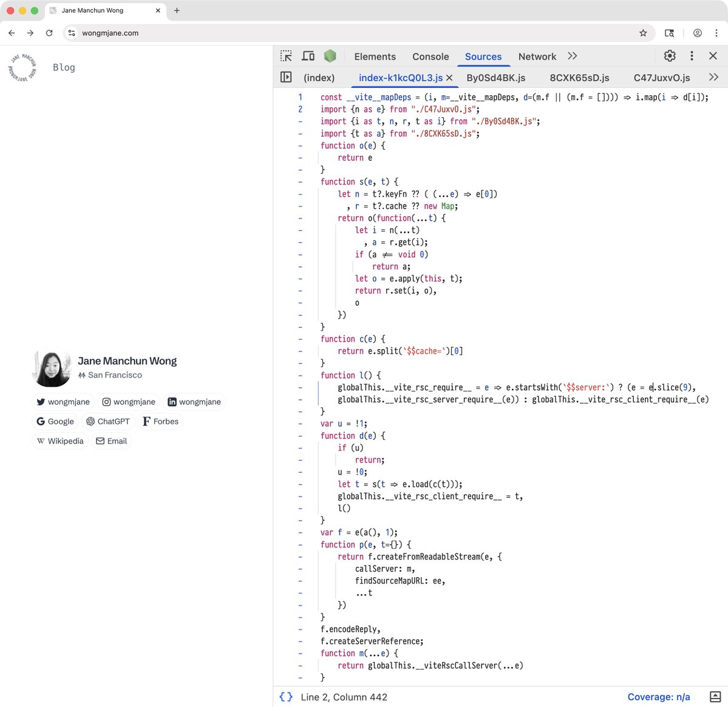Open the Chrome profile icon

(698, 33)
